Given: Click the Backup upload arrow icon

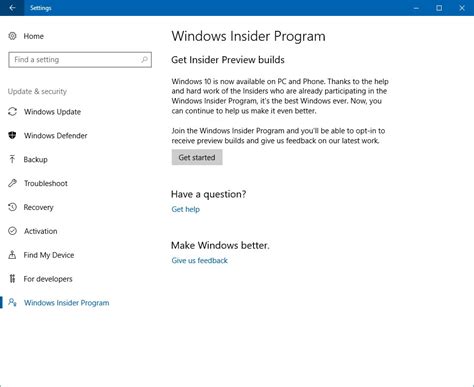Looking at the screenshot, I should [x=12, y=159].
